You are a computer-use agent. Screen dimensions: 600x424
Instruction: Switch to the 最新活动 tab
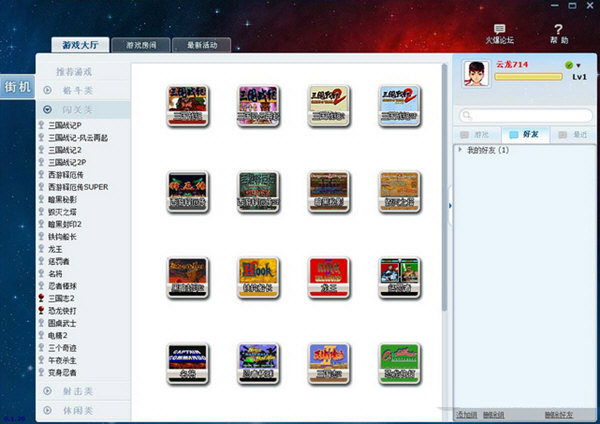click(201, 45)
